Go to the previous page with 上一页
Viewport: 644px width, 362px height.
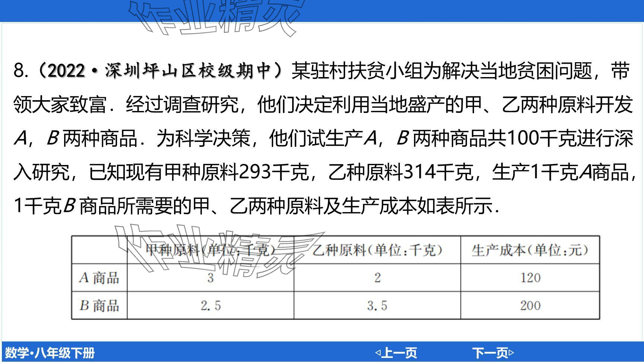pyautogui.click(x=396, y=352)
